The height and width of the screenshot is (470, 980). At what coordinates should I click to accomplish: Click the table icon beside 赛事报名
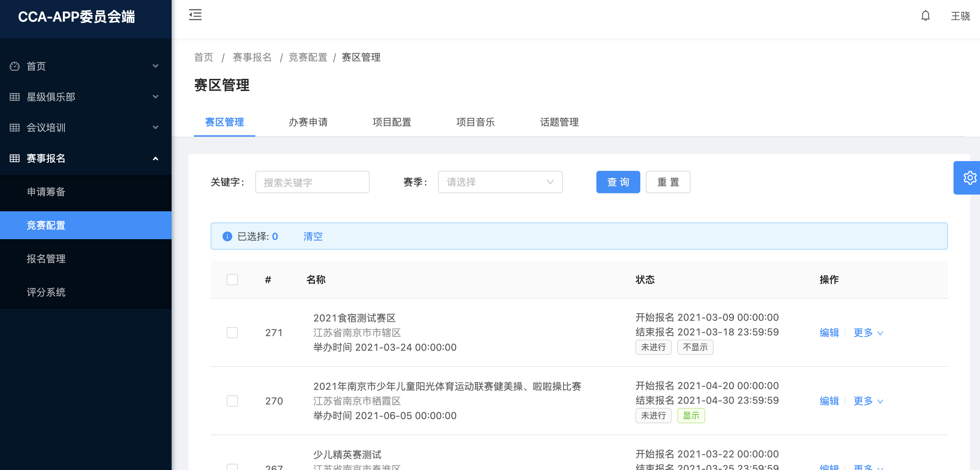(14, 158)
